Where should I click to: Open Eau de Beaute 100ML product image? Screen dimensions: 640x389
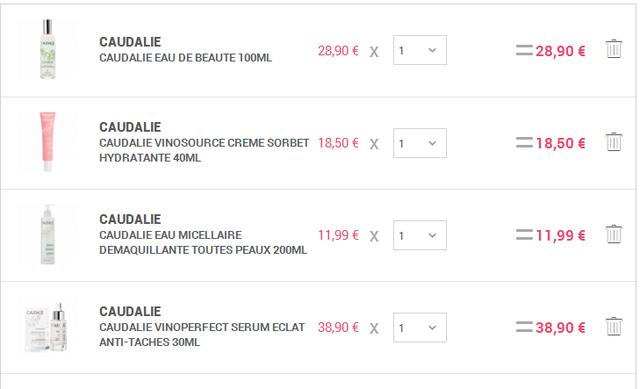pyautogui.click(x=47, y=49)
